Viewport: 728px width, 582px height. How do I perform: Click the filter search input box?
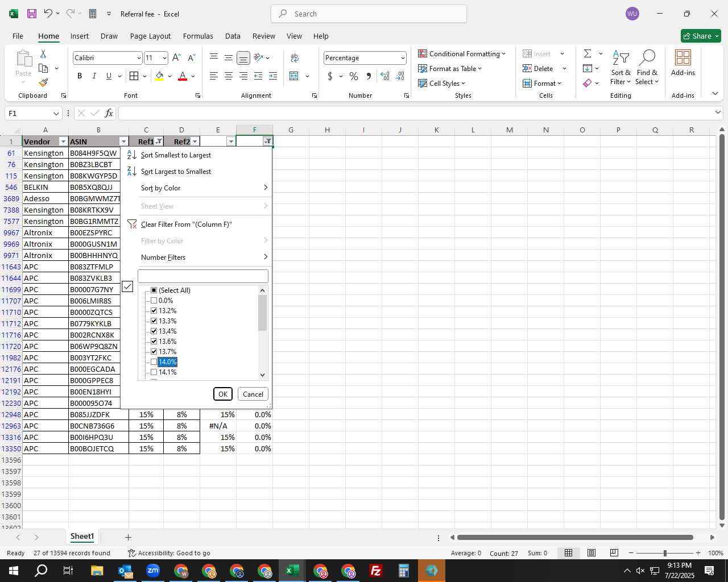[x=203, y=276]
